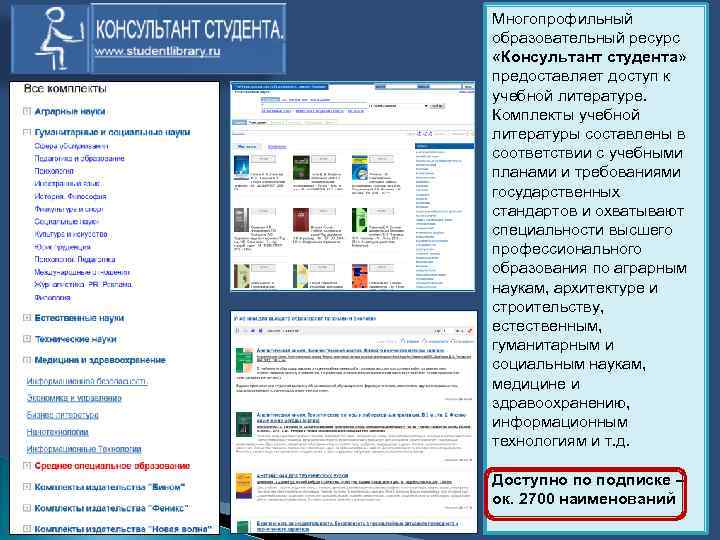Open the Педагогика и образование subcategory
The image size is (720, 540).
click(x=79, y=158)
